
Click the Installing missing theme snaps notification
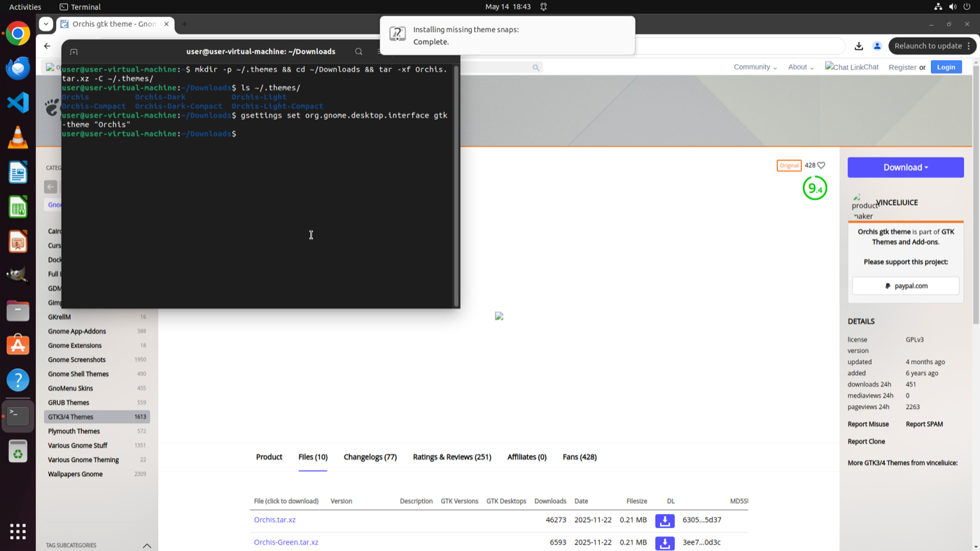pos(507,36)
